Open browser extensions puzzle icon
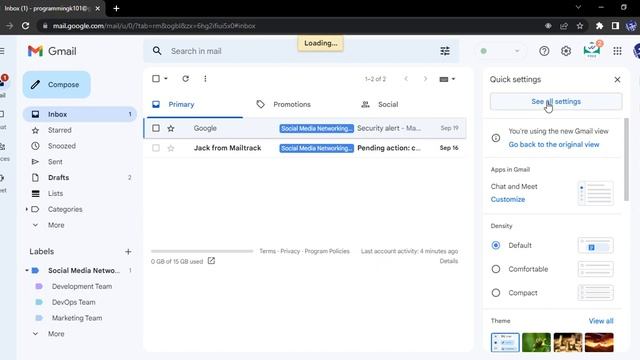This screenshot has width=640, height=360. point(599,26)
